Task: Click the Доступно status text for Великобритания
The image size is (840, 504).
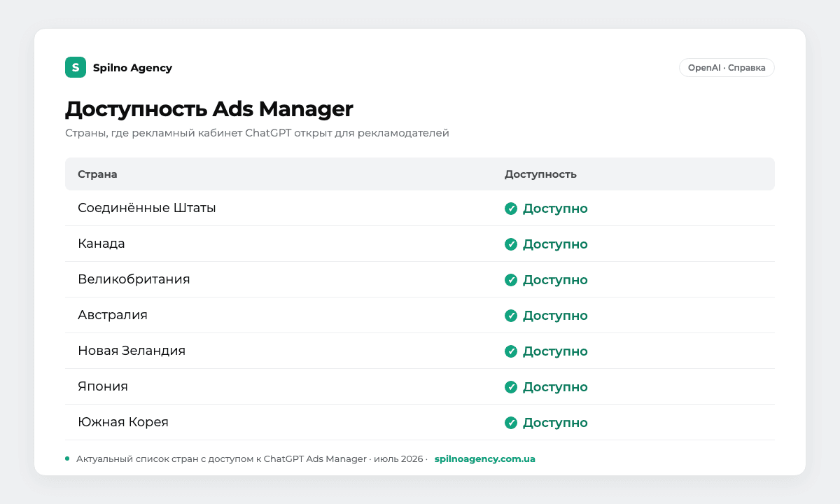Action: (x=555, y=280)
